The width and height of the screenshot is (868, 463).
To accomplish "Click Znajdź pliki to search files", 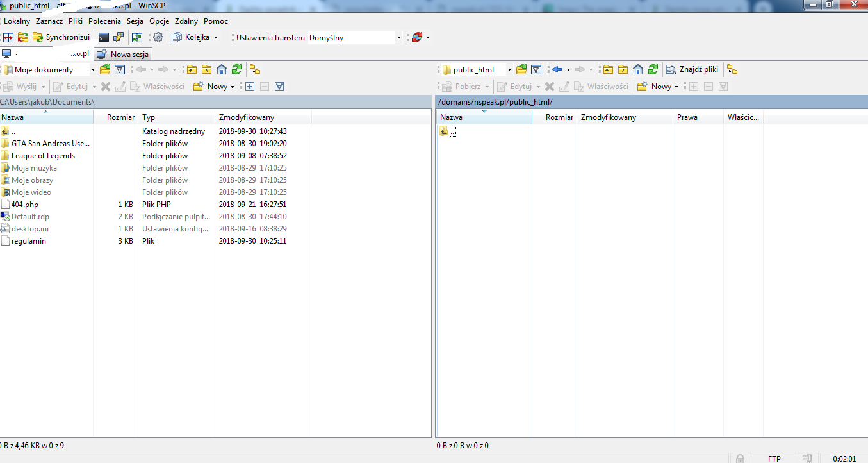I will [x=692, y=69].
